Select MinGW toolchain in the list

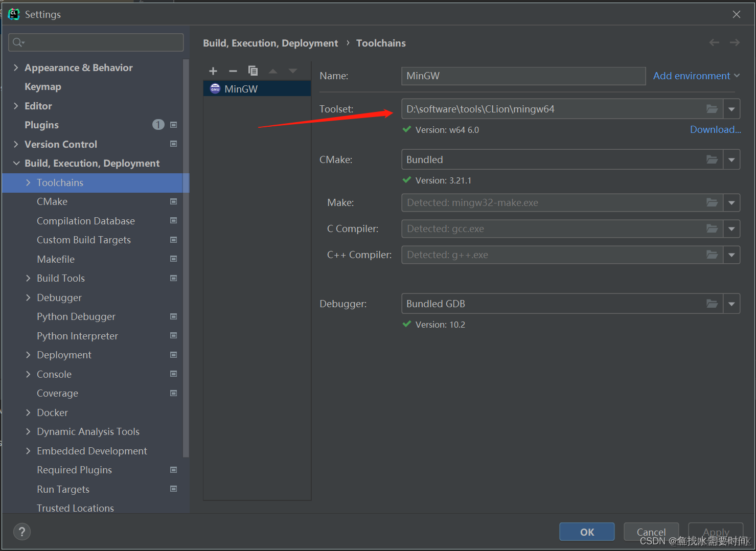pyautogui.click(x=257, y=89)
